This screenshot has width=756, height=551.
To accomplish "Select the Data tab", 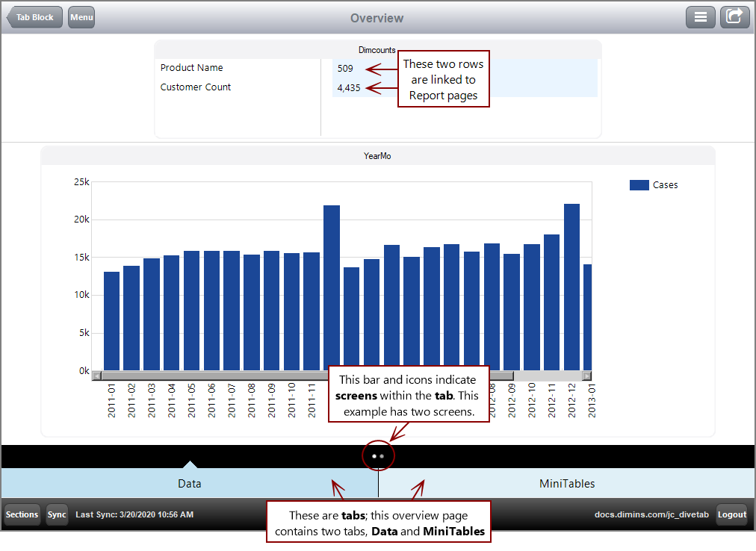I will point(190,483).
